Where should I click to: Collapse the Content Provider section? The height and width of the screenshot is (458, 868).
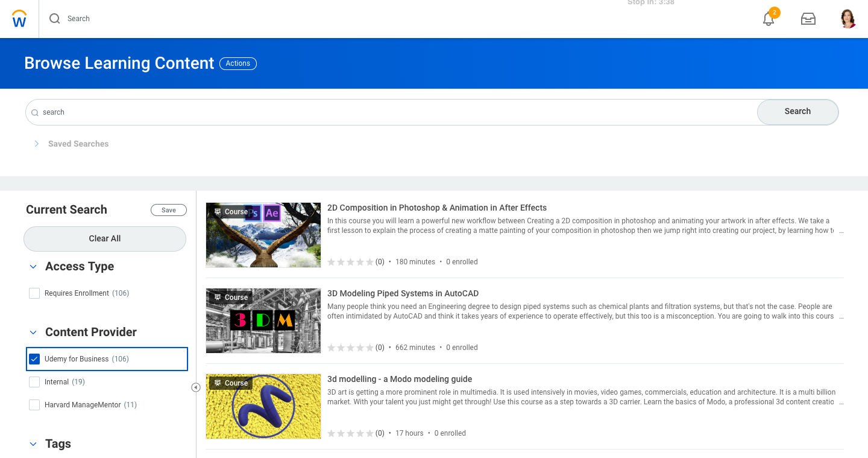tap(33, 332)
